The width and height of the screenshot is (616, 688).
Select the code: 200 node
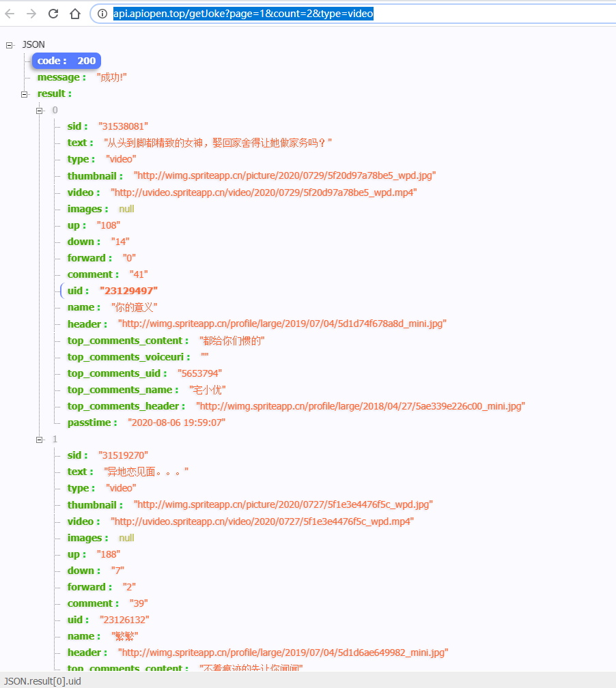66,61
